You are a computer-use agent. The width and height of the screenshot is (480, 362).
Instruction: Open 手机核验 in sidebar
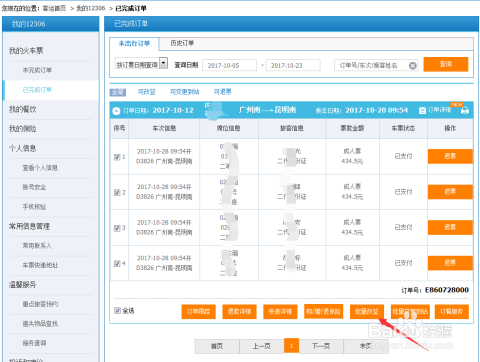coord(34,207)
